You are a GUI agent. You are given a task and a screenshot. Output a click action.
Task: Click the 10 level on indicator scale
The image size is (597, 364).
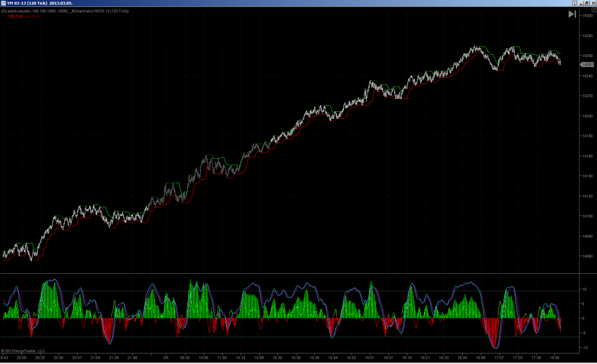[584, 289]
